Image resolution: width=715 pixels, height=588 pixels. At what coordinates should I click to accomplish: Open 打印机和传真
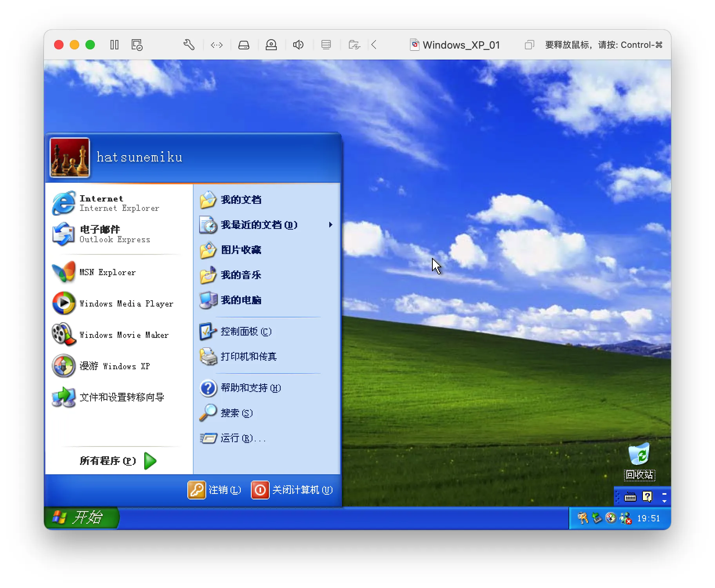tap(267, 356)
